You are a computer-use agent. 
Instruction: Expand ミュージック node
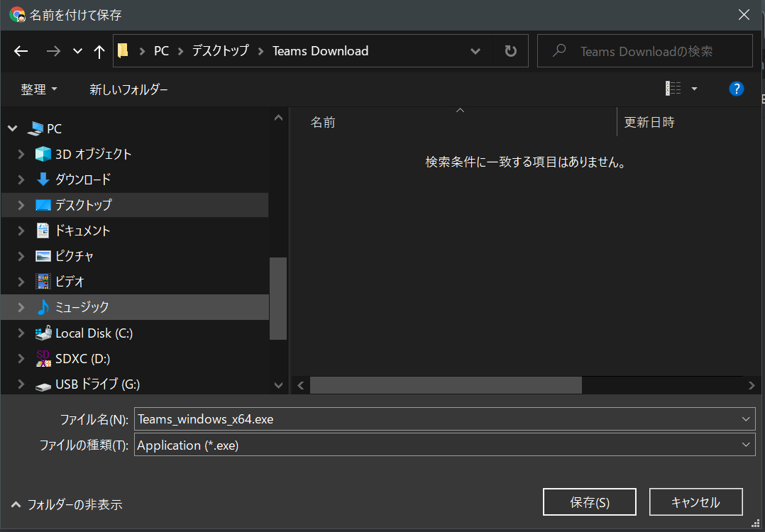coord(21,307)
